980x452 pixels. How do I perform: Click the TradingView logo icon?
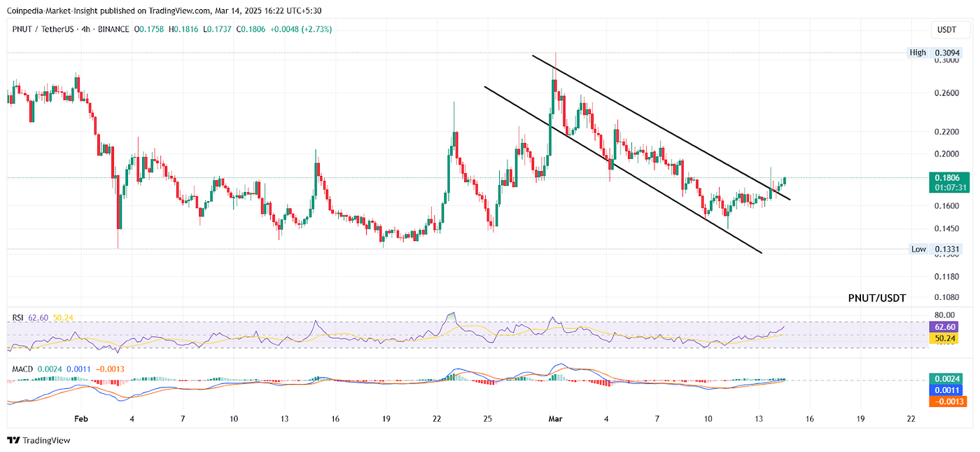(x=13, y=440)
